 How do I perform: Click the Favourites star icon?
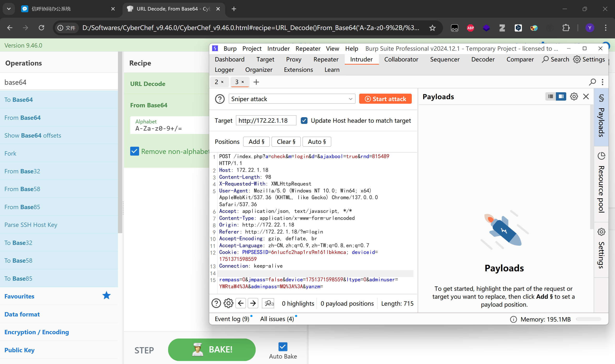[x=106, y=296]
